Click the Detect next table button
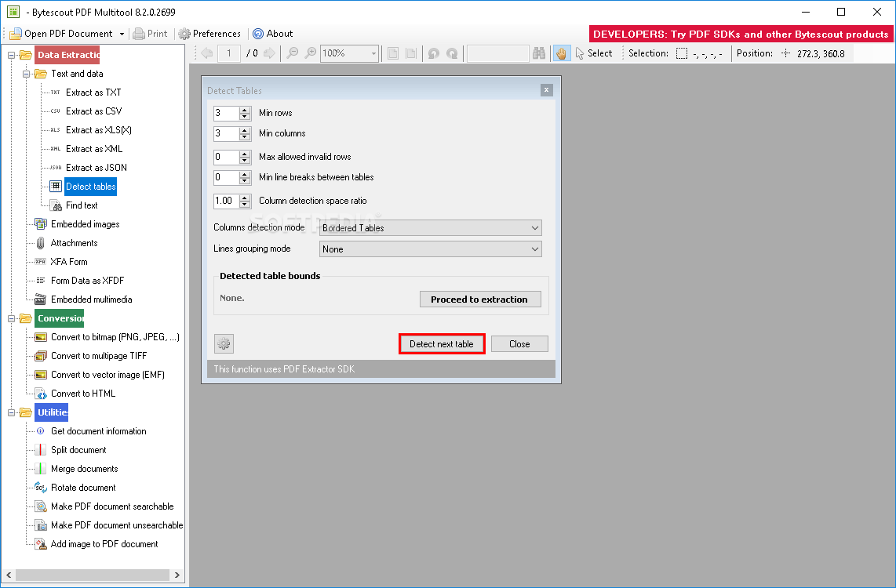Screen dimensions: 896x588 (442, 344)
